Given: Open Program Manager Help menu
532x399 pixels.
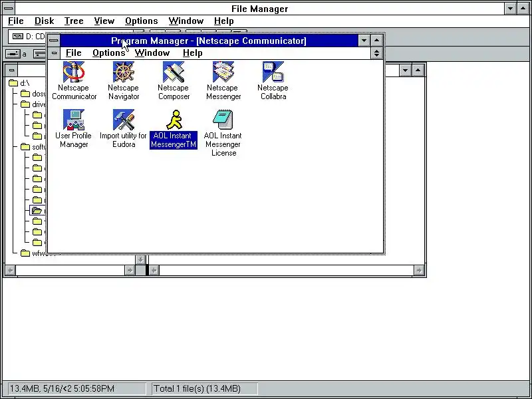Looking at the screenshot, I should 192,53.
